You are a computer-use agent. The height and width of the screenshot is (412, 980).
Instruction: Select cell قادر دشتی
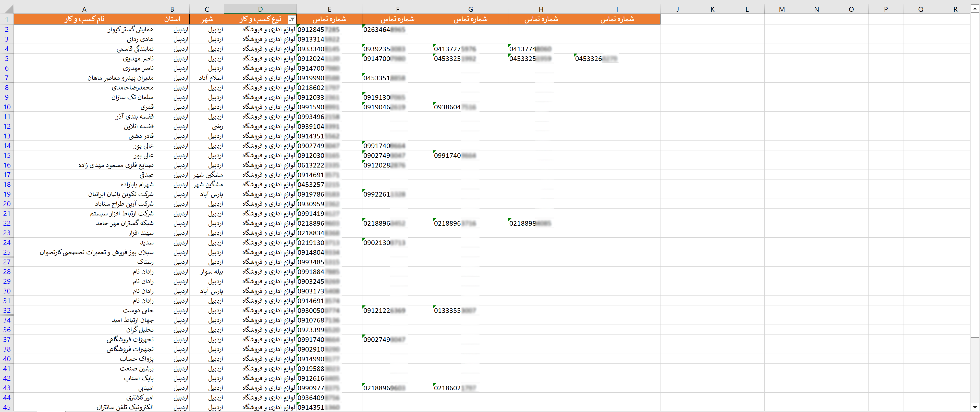click(84, 136)
